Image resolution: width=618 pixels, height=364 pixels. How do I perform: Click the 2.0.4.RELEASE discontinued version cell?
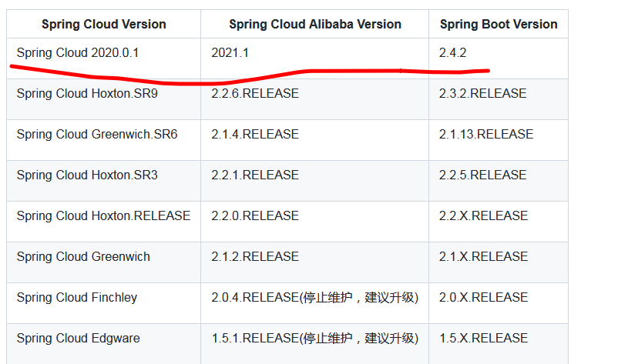click(x=314, y=298)
